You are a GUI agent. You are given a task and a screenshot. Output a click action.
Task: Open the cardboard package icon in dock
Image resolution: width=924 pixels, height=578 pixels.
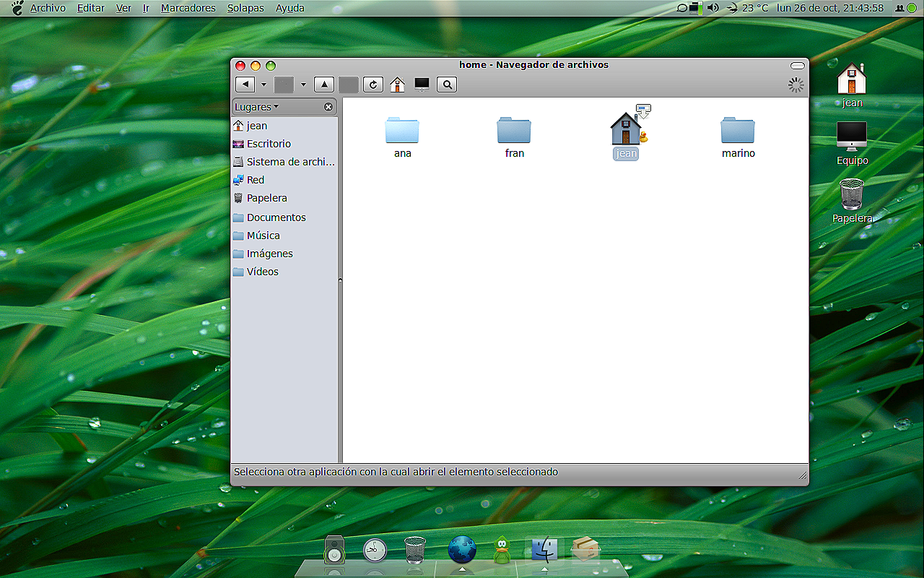click(x=585, y=549)
